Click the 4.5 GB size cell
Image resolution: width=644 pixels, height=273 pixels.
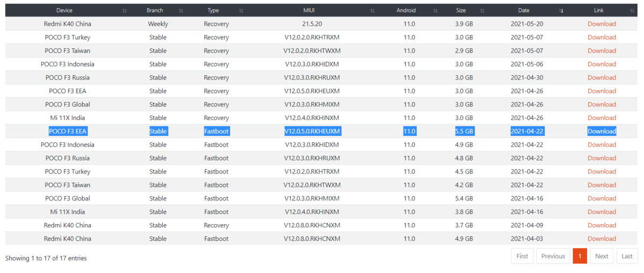(x=464, y=171)
